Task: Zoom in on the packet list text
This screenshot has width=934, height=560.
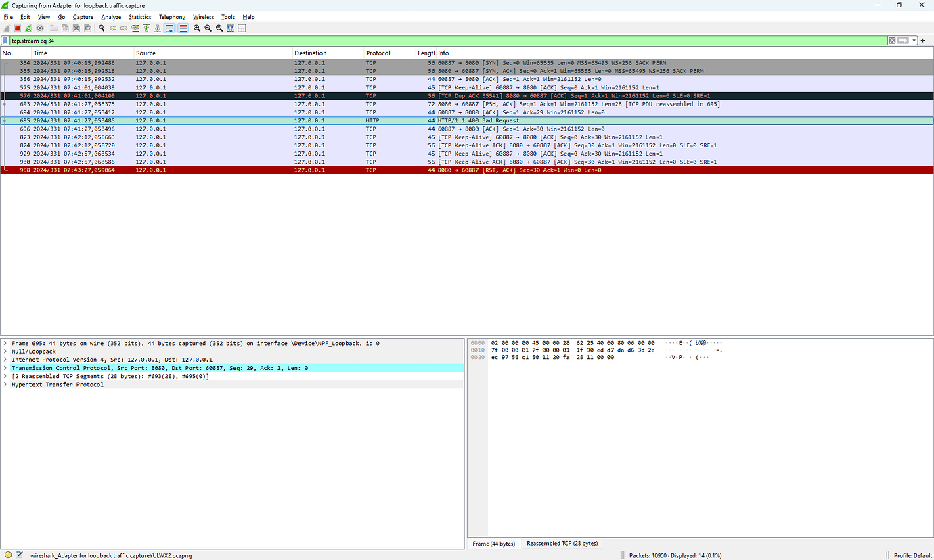Action: pyautogui.click(x=197, y=28)
